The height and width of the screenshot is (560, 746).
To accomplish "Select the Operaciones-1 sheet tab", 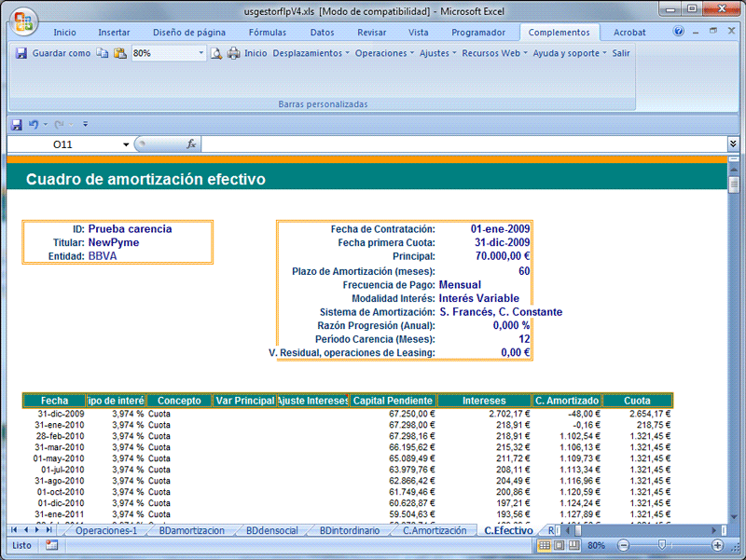I will point(106,530).
